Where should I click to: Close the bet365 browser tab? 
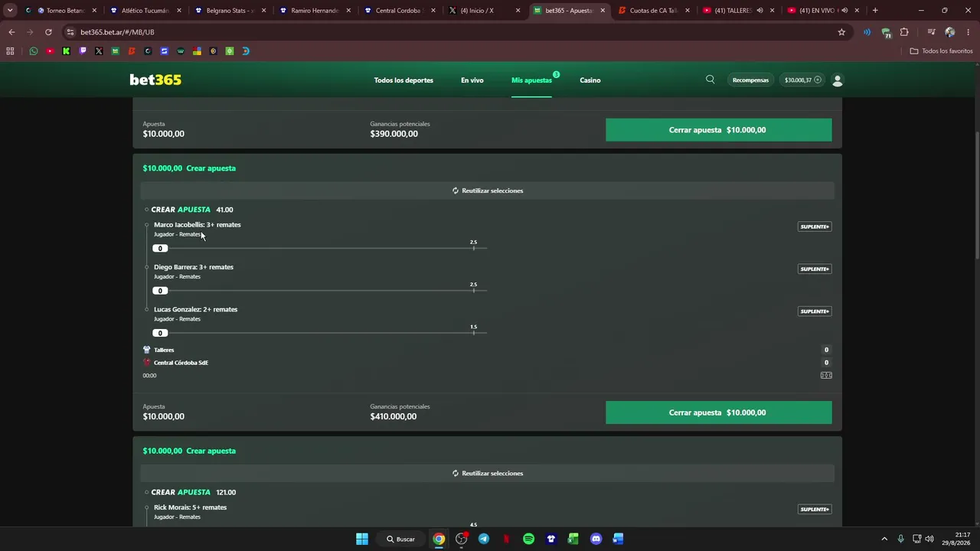tap(603, 11)
